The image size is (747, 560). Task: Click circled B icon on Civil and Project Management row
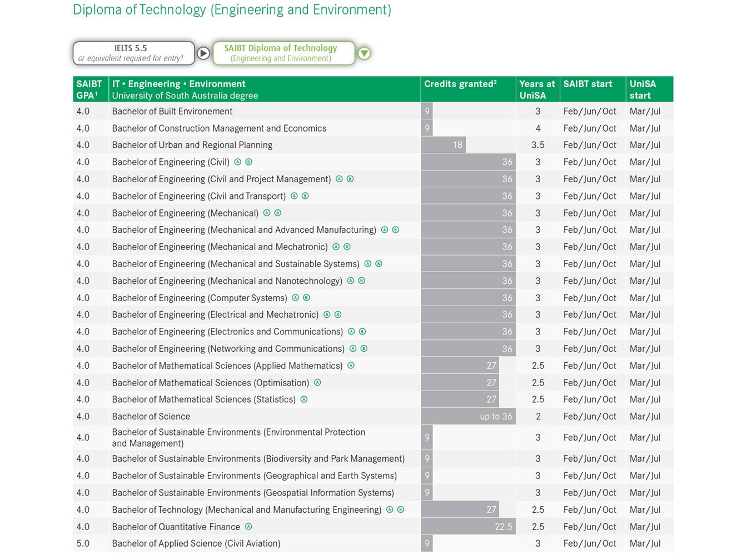[350, 179]
